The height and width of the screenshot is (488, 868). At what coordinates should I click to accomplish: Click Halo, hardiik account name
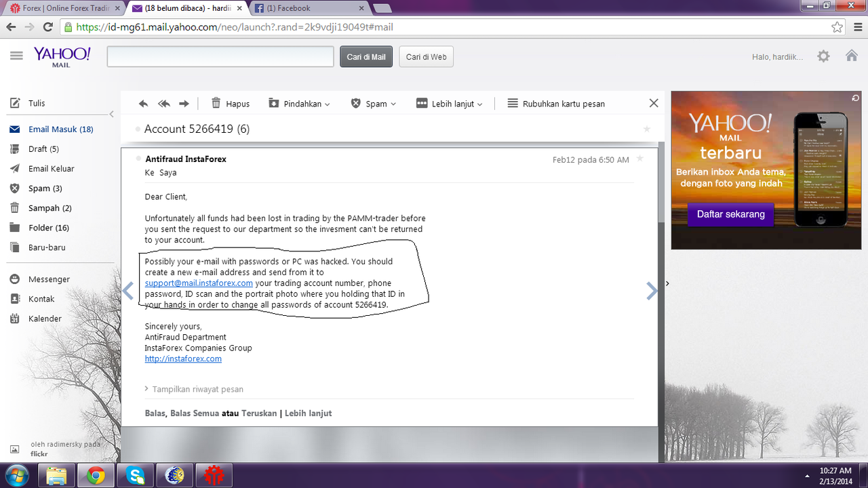[x=777, y=57]
